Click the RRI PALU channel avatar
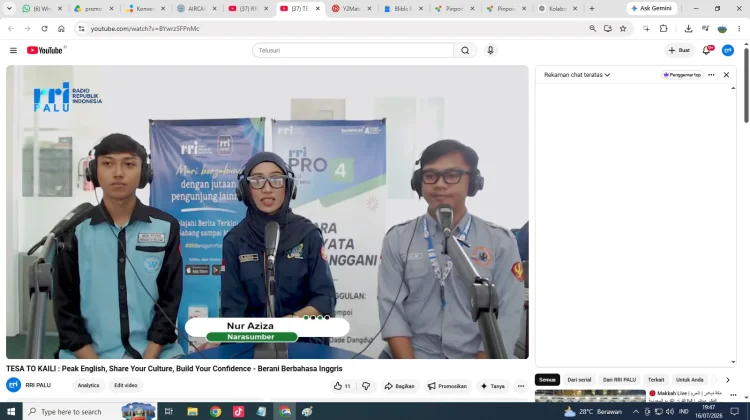The width and height of the screenshot is (750, 420). coord(13,385)
